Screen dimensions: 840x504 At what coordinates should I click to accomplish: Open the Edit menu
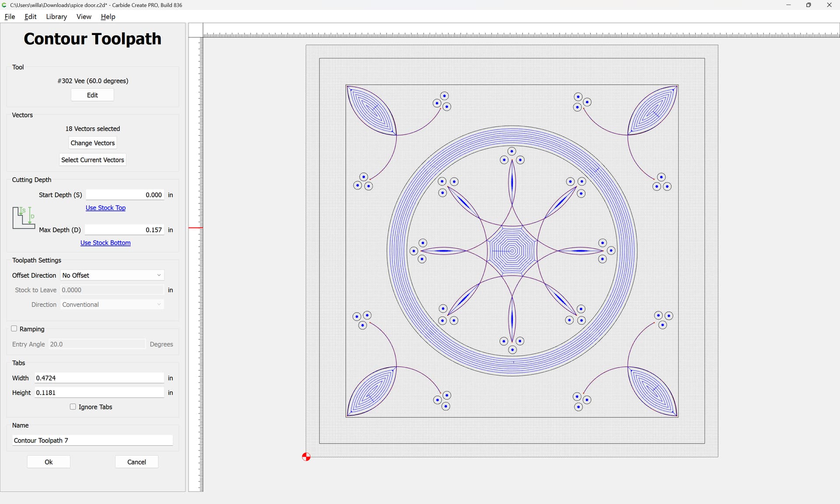pyautogui.click(x=30, y=17)
